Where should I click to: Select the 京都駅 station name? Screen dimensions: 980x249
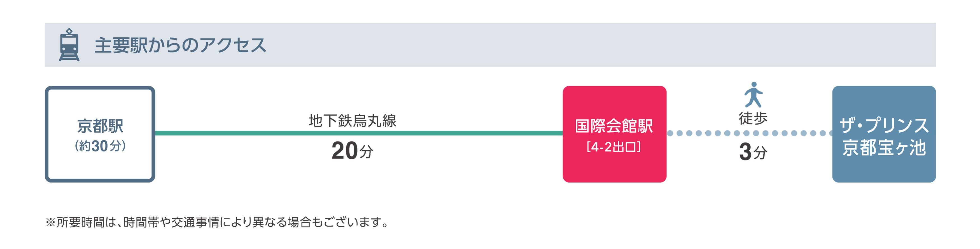[100, 126]
